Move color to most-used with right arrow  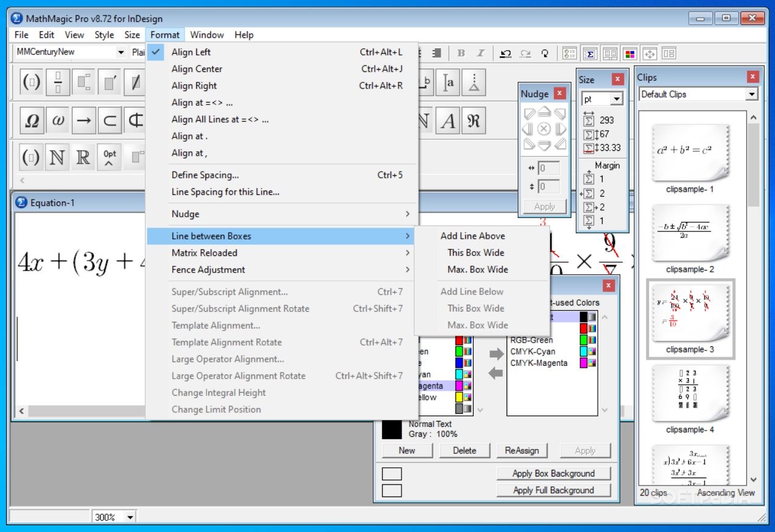coord(497,354)
